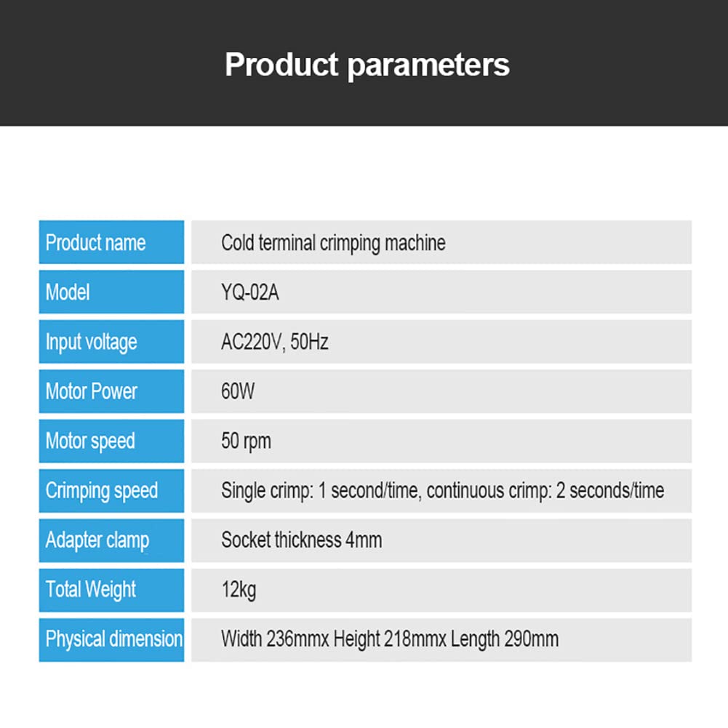Select the Crimping speed label cell

(111, 491)
